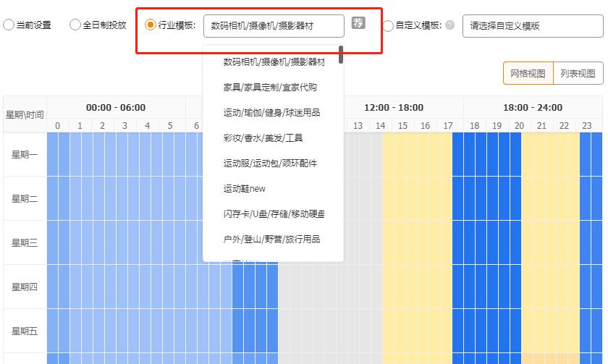Screen dimensions: 608x364
Task: Click the 星期三 row label
Action: (x=25, y=243)
